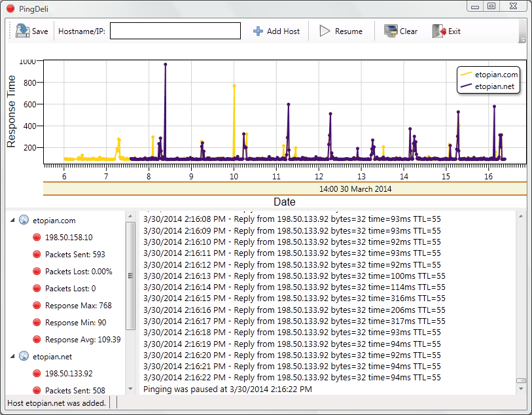The height and width of the screenshot is (415, 532).
Task: Click red dot beside Packets Sent: 508
Action: [x=37, y=390]
